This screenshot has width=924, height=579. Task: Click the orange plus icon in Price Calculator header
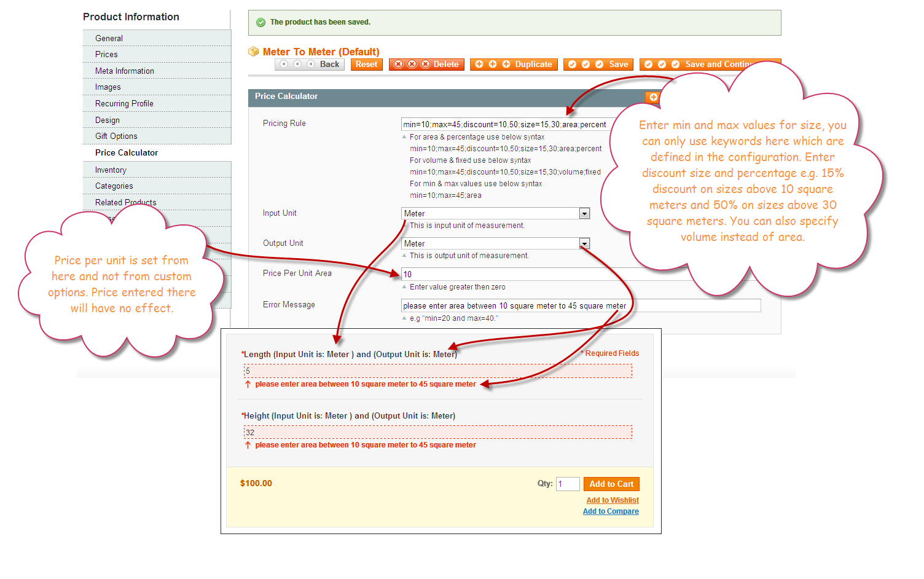653,97
